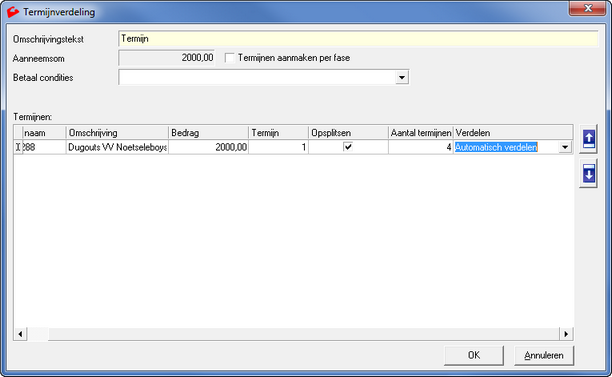
Task: Click the horizontal scrollbar right arrow
Action: pos(566,334)
